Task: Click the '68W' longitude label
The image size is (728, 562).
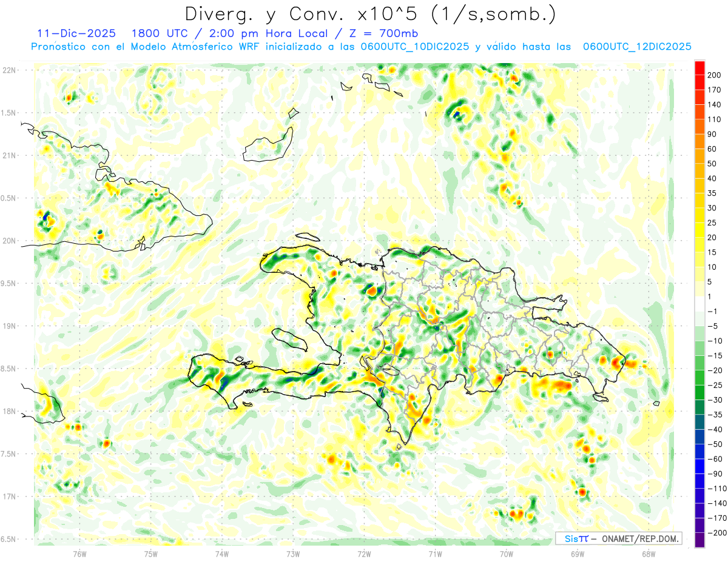Action: [649, 554]
